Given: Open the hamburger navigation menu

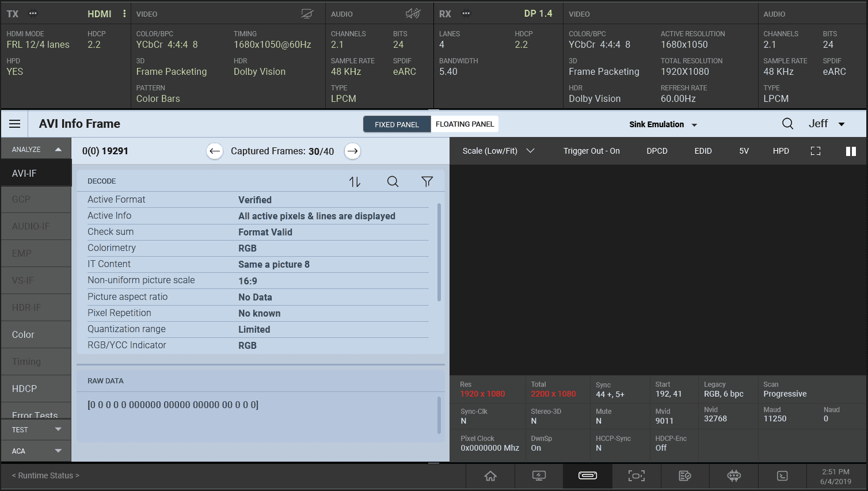Looking at the screenshot, I should pos(15,124).
